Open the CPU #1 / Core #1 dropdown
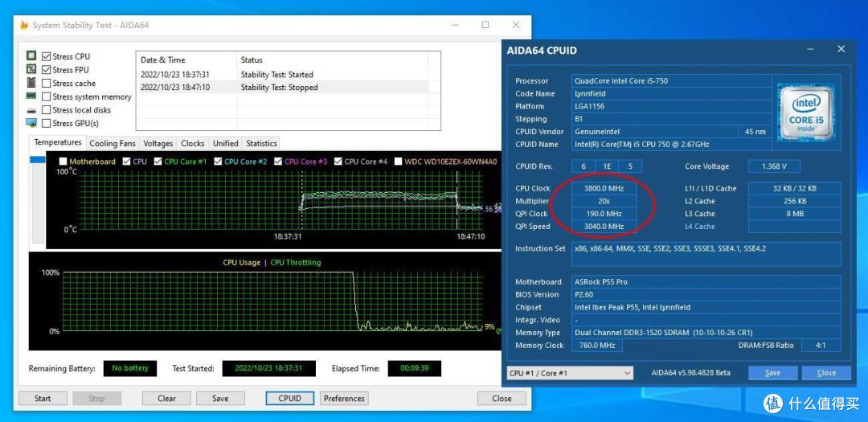Viewport: 868px width, 422px height. (570, 373)
